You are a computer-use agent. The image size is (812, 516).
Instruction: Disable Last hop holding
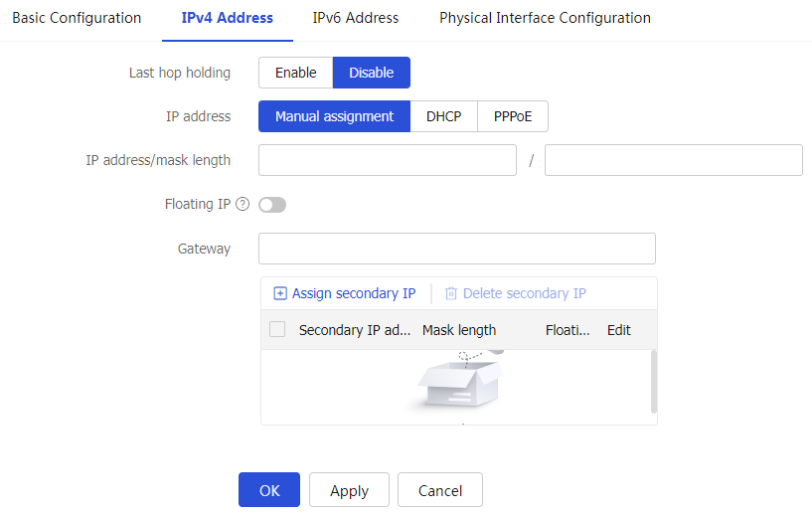(x=371, y=73)
